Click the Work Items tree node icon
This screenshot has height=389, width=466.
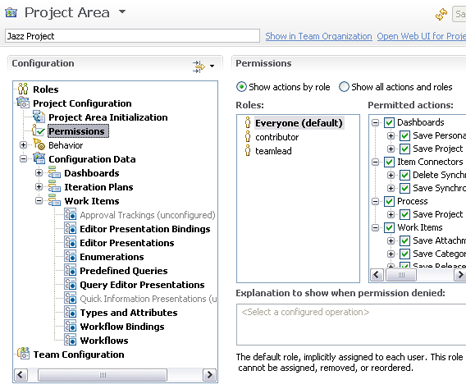[54, 201]
